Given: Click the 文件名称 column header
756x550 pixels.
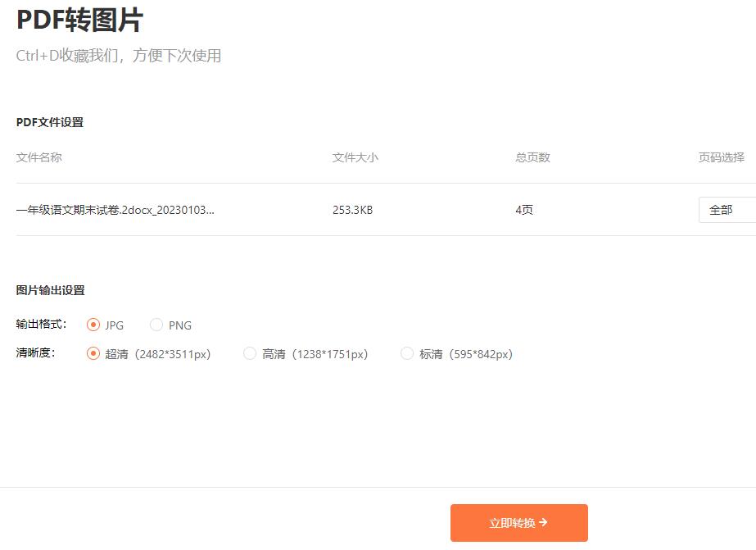Looking at the screenshot, I should tap(39, 157).
